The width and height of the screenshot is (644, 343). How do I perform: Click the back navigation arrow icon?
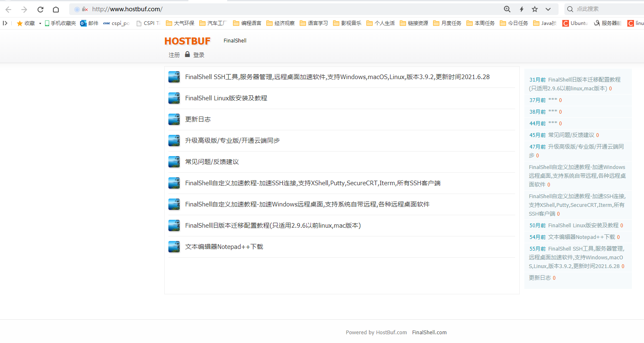8,9
